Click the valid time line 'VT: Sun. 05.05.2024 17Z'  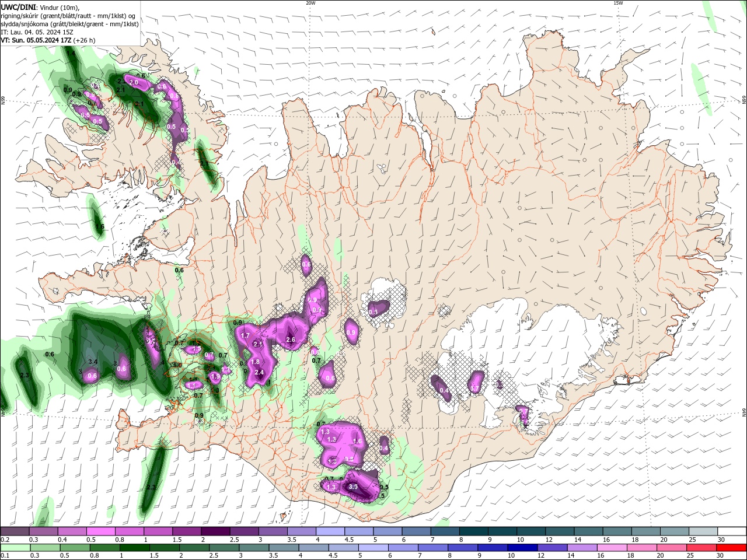pos(36,40)
